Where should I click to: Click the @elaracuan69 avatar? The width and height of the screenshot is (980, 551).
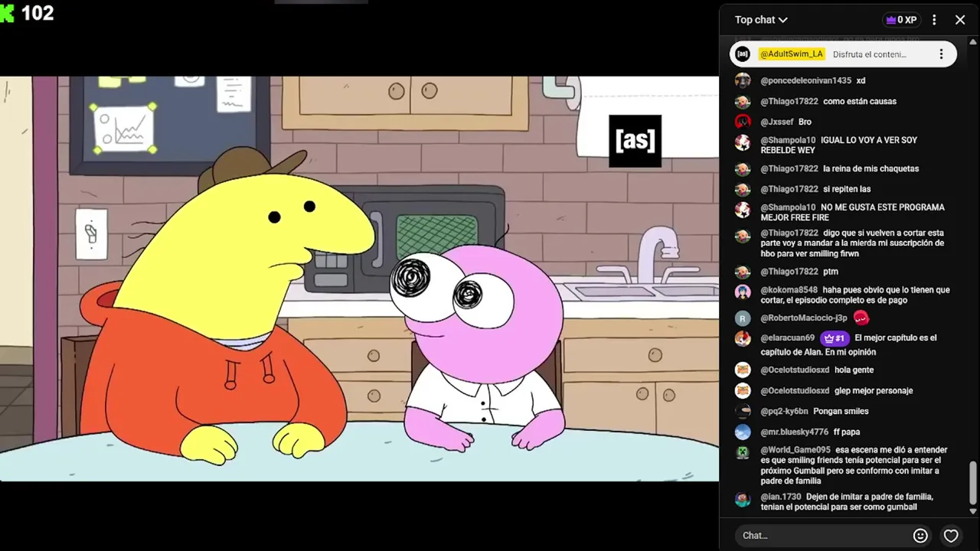[x=743, y=339]
